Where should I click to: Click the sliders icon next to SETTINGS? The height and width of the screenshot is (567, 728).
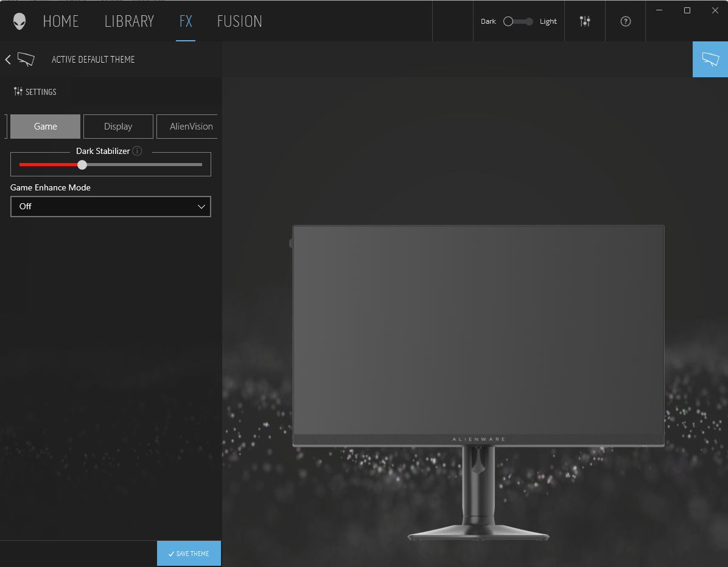click(18, 91)
